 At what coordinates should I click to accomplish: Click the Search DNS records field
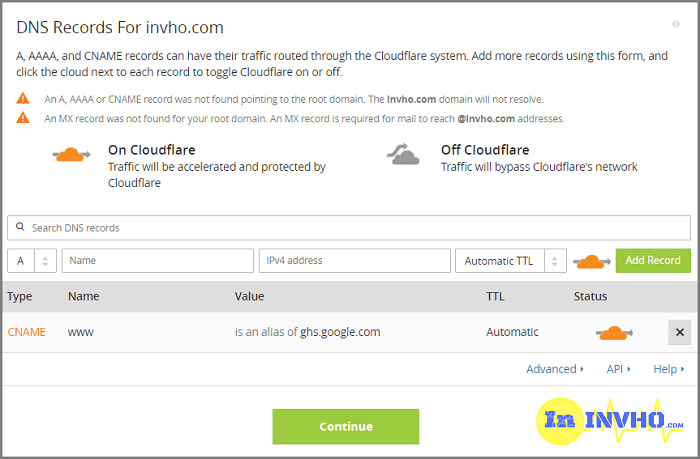click(x=348, y=228)
